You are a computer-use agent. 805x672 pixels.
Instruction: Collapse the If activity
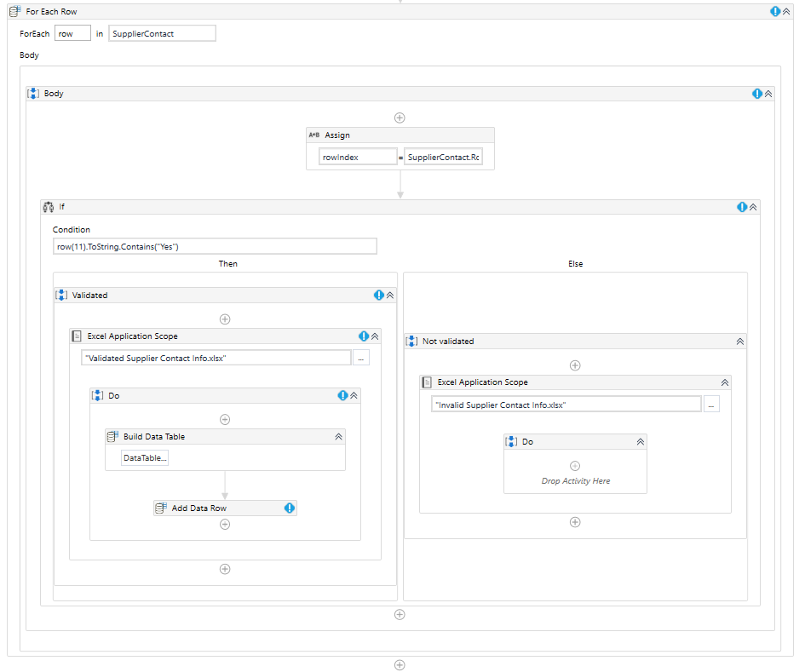click(x=753, y=206)
